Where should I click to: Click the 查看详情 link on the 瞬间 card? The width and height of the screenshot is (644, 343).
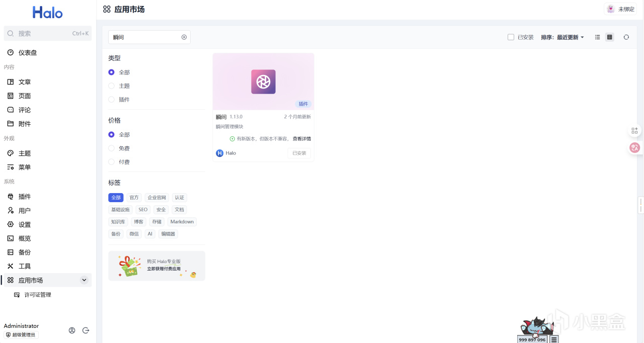tap(302, 139)
